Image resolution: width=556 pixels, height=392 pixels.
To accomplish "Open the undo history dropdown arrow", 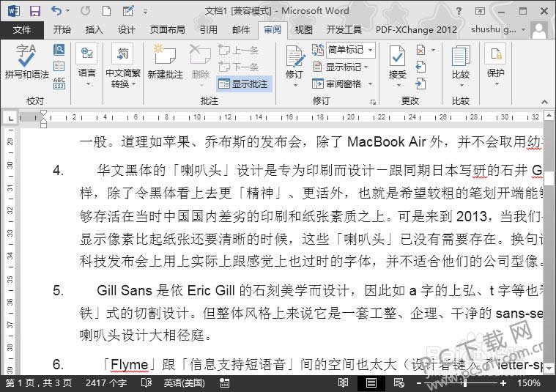I will pyautogui.click(x=67, y=11).
